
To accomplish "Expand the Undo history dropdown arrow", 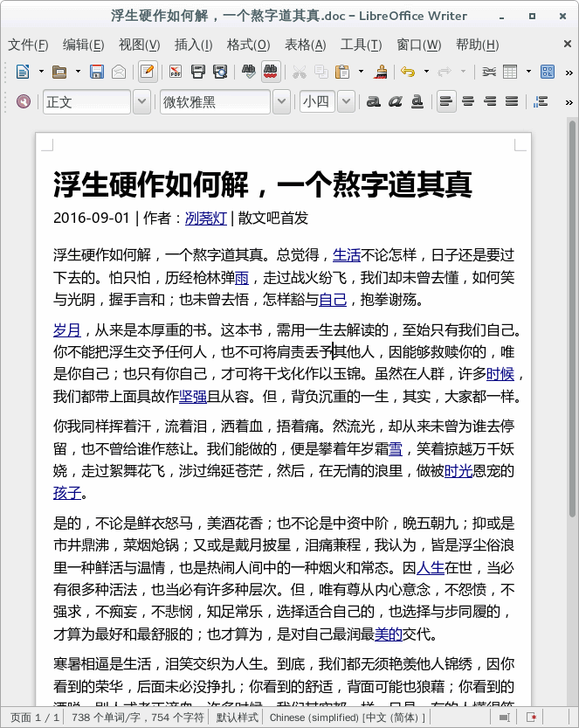I will (426, 72).
